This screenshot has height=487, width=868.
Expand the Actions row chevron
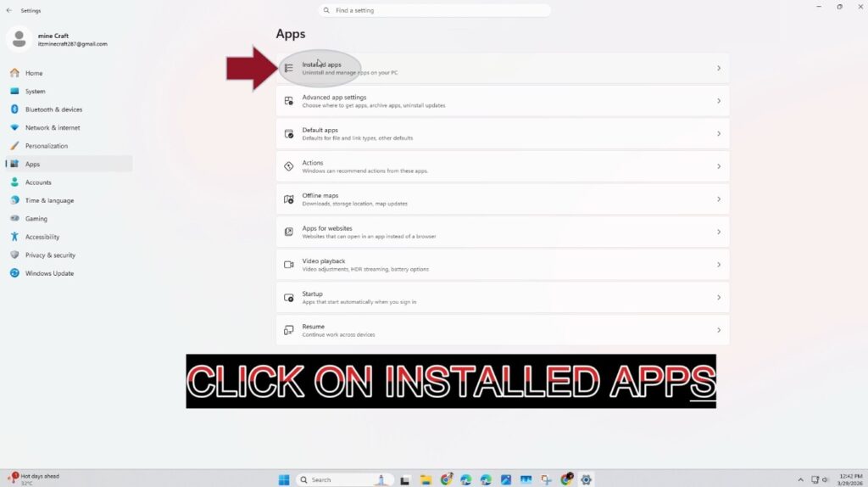click(719, 166)
